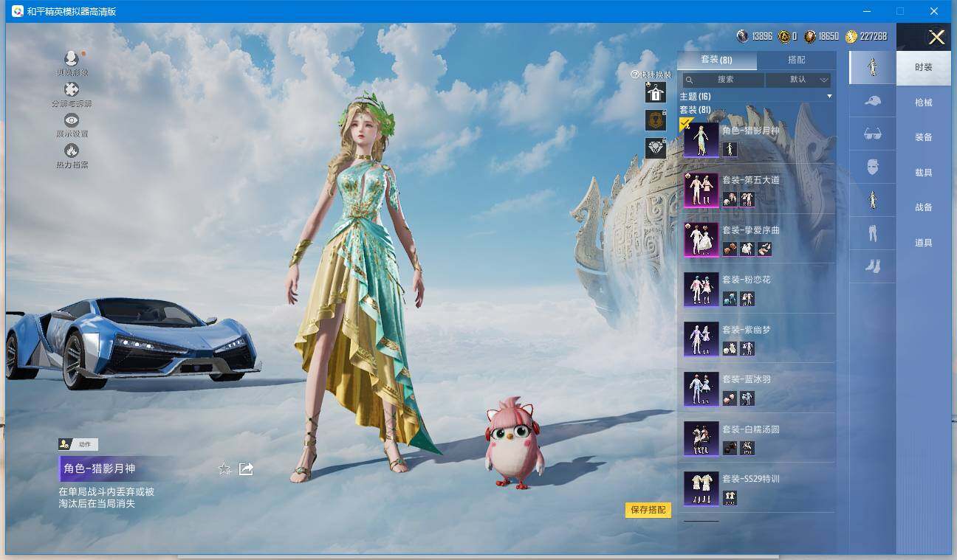Expand the 主题(16) section arrow
Image resolution: width=957 pixels, height=560 pixels.
point(829,97)
